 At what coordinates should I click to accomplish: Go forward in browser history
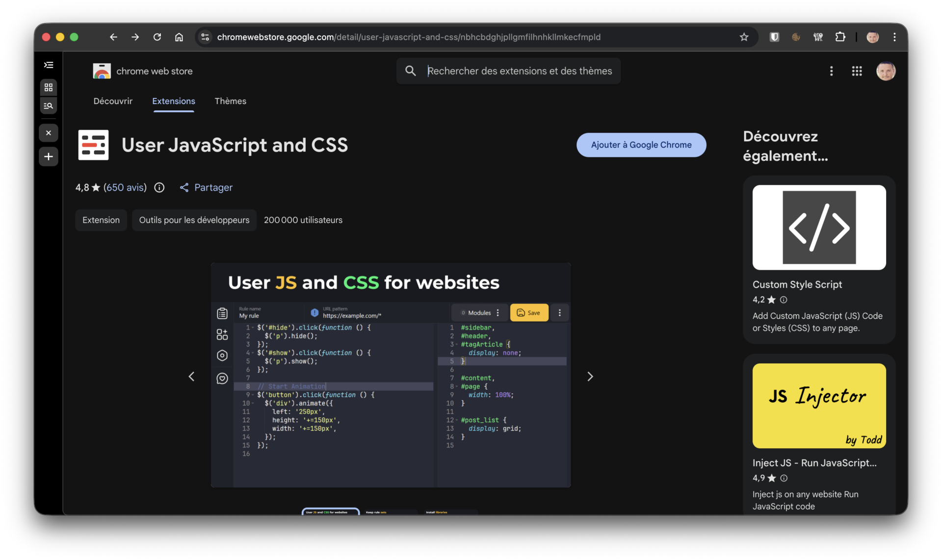pos(135,37)
